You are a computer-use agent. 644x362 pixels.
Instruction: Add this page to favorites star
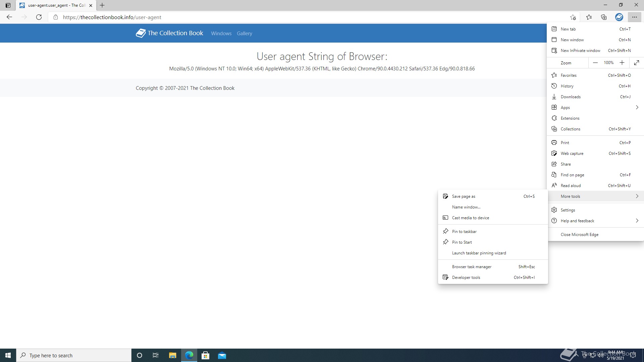[573, 17]
